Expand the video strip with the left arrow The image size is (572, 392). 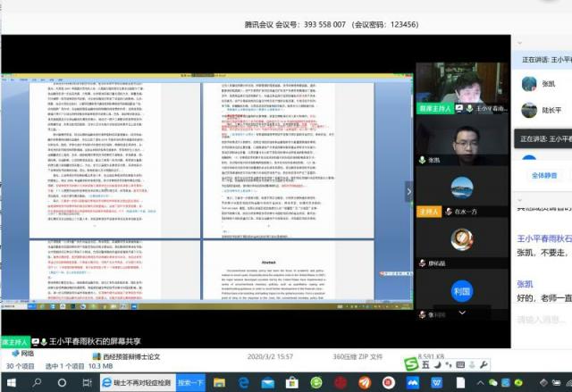[x=409, y=191]
